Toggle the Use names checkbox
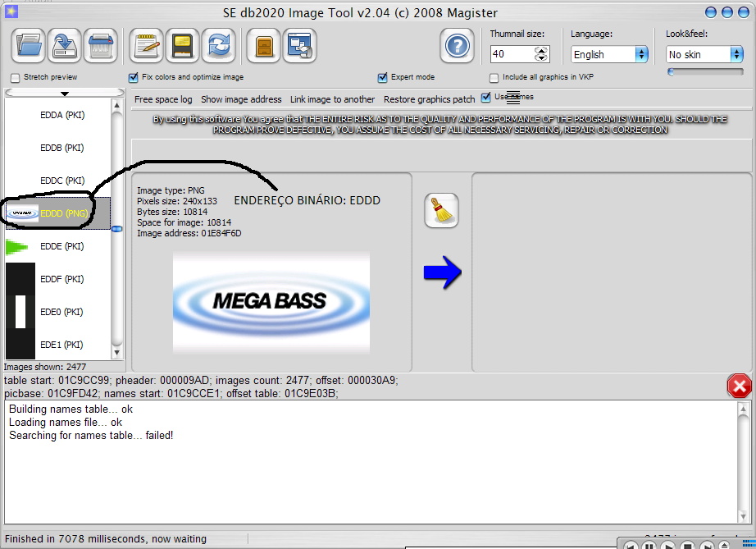The width and height of the screenshot is (756, 549). pyautogui.click(x=486, y=97)
